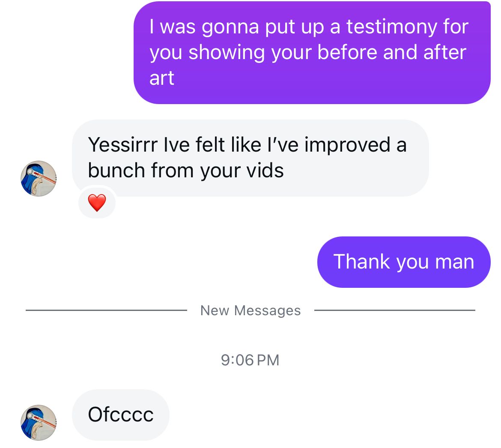Screen dimensions: 501x448
Task: Open sender's avatar beside Yessirrr message
Action: click(39, 178)
